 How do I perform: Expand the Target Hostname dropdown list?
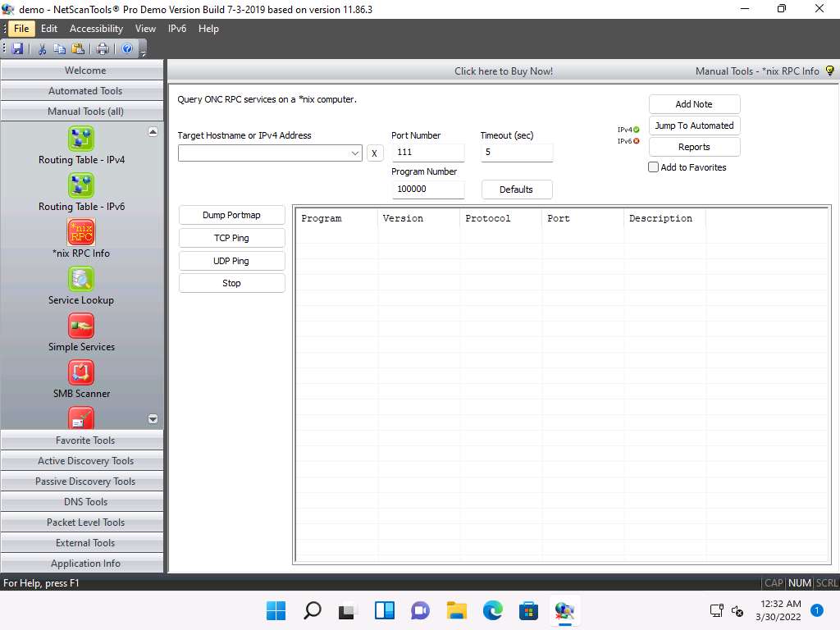pos(355,153)
